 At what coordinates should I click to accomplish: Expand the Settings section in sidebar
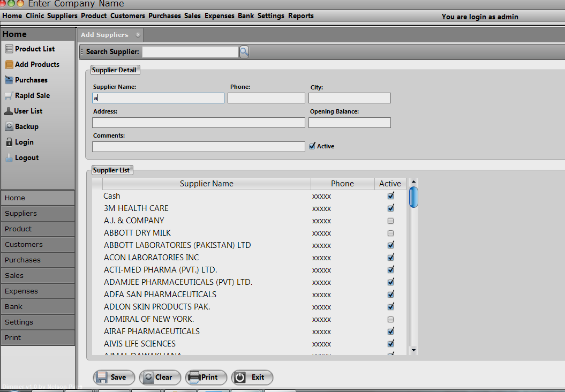(38, 322)
